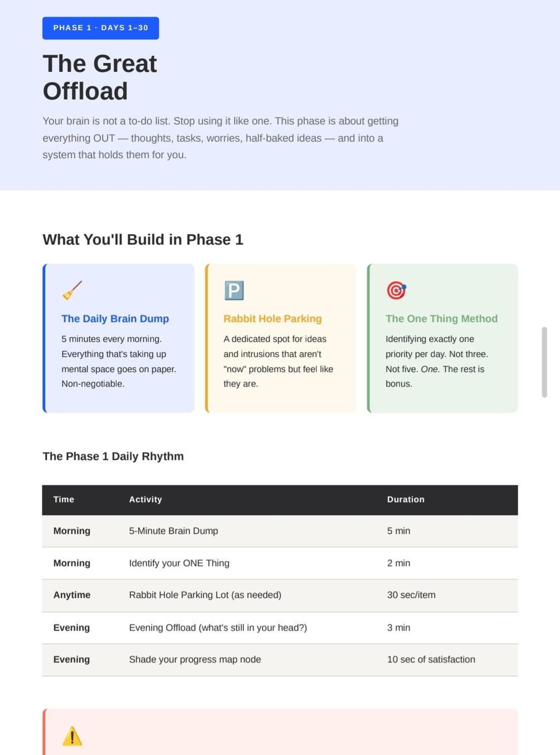Click The Phase 1 Daily Rhythm heading
The image size is (560, 755).
[113, 456]
